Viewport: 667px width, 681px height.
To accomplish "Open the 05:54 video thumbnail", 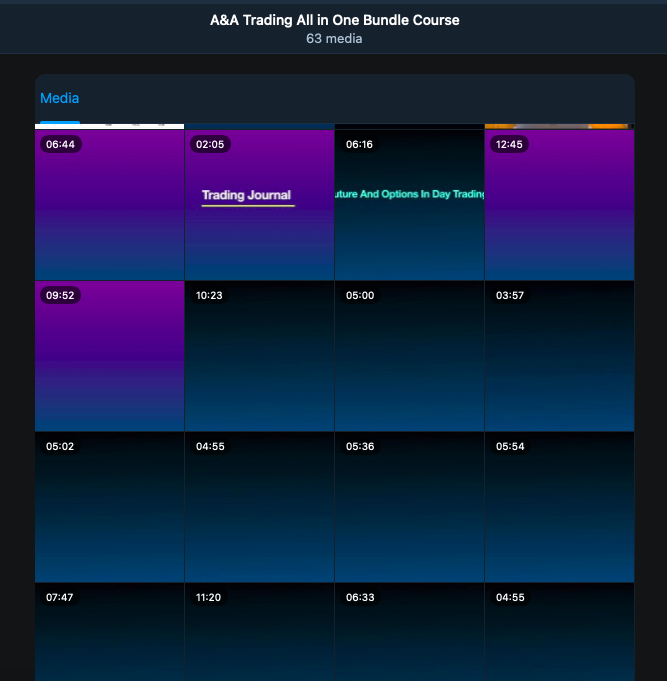I will (559, 507).
